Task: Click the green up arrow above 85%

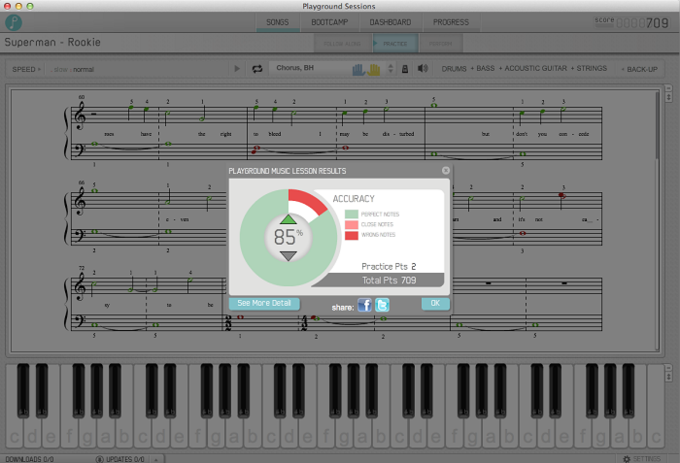Action: (x=288, y=219)
